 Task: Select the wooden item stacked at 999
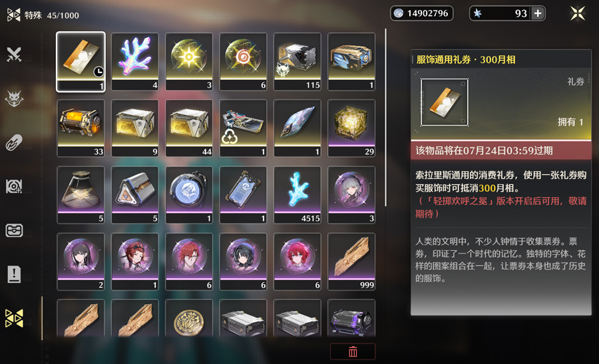click(351, 262)
